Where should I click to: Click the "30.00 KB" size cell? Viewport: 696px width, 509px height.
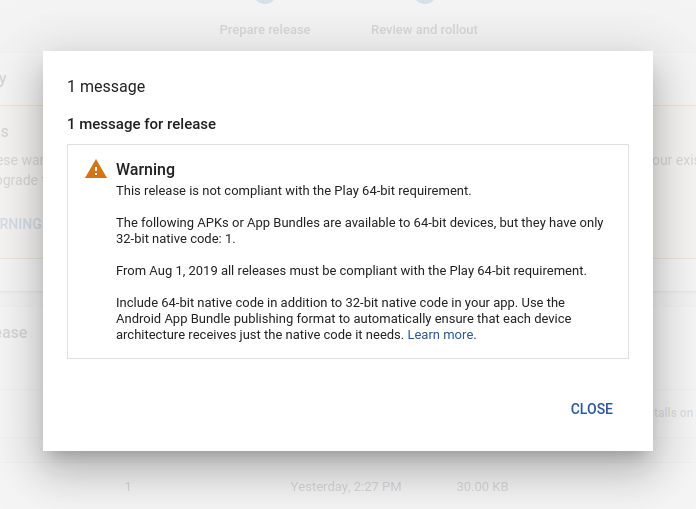(482, 487)
